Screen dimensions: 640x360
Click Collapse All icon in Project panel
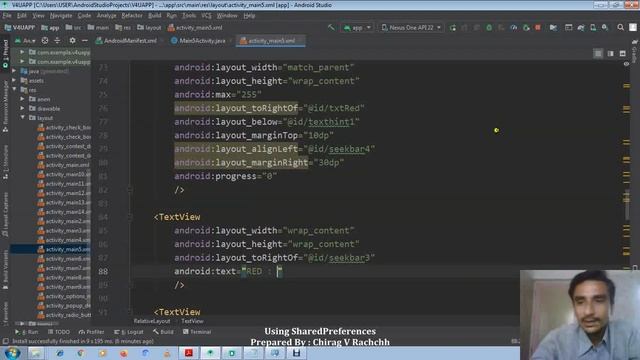point(57,41)
